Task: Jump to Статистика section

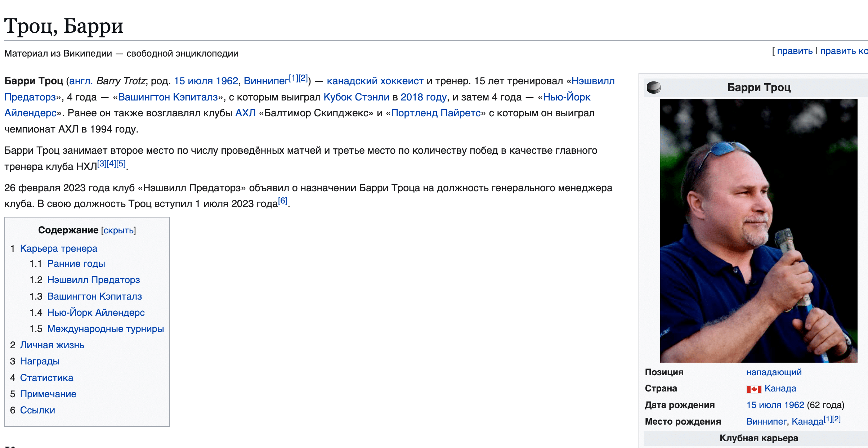Action: coord(46,378)
